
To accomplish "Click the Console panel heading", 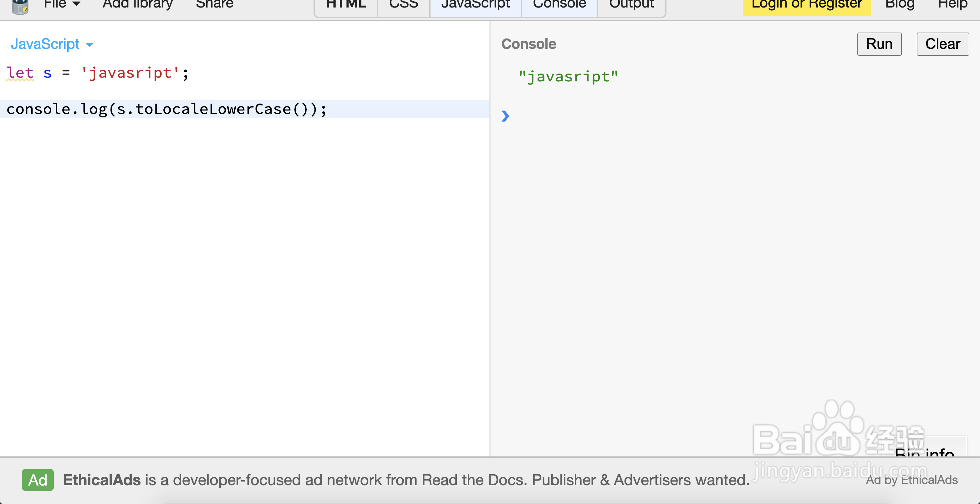I will [x=529, y=44].
